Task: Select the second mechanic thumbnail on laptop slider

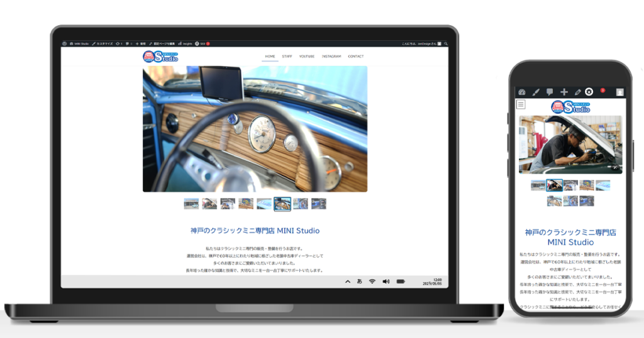Action: pyautogui.click(x=209, y=204)
